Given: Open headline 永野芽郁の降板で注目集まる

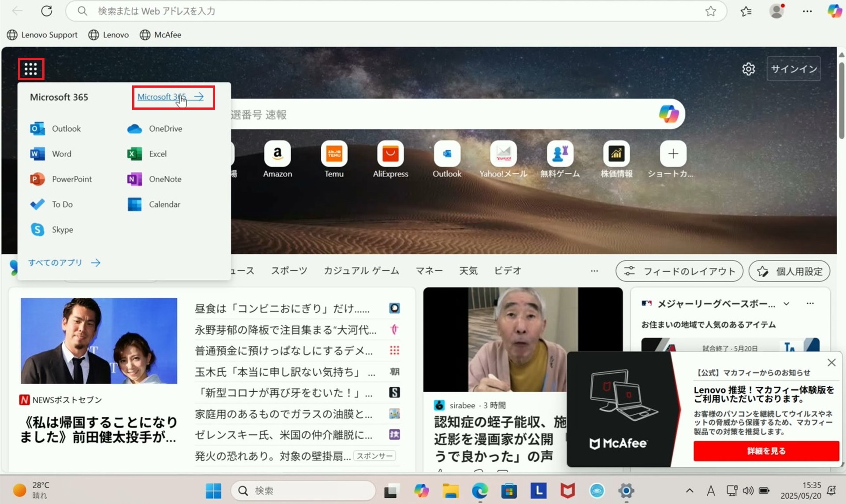Looking at the screenshot, I should tap(286, 330).
